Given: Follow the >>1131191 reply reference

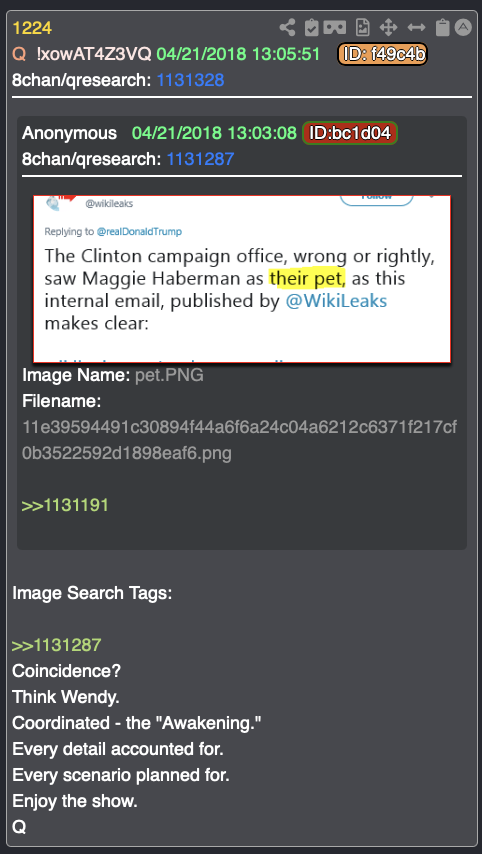Looking at the screenshot, I should [x=65, y=505].
